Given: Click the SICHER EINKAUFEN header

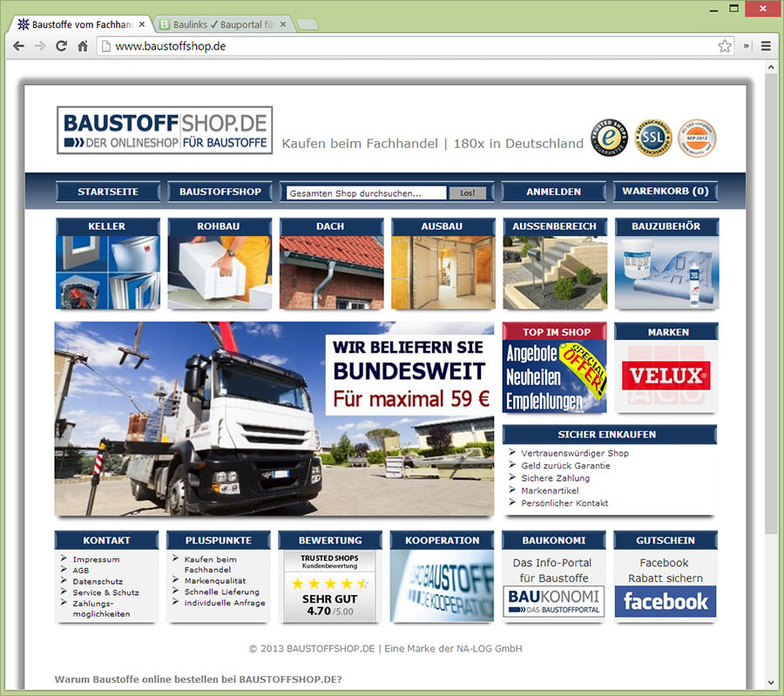Looking at the screenshot, I should tap(610, 435).
